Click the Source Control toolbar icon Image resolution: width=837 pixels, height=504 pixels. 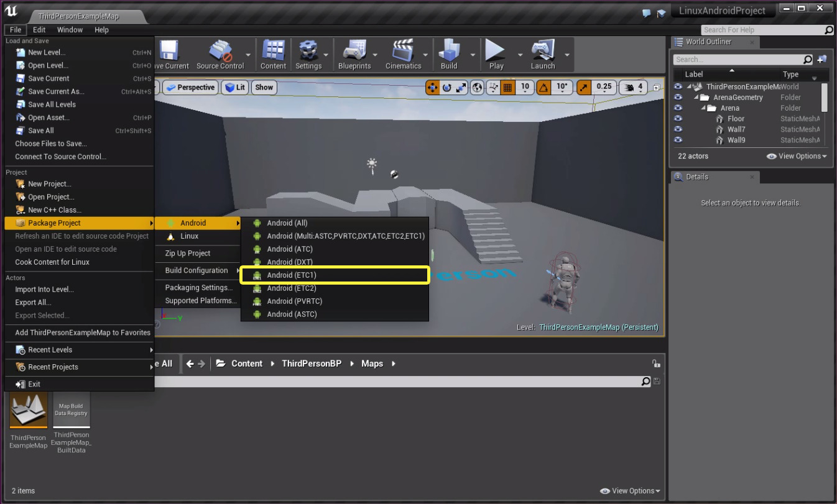pos(220,53)
